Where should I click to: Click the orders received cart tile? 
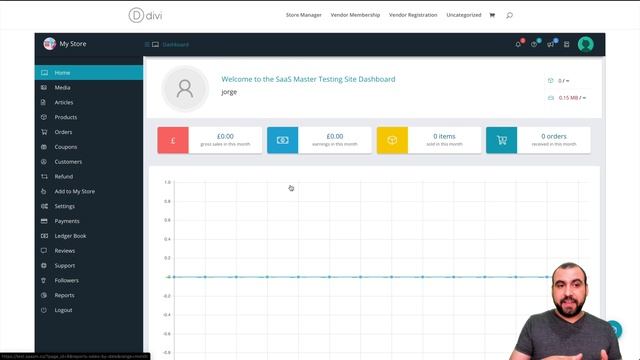[502, 140]
